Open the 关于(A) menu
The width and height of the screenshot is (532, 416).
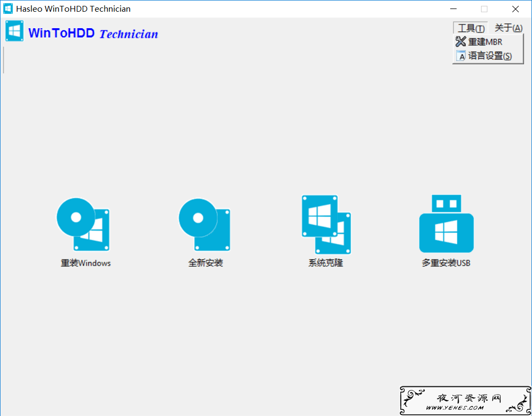[x=508, y=28]
